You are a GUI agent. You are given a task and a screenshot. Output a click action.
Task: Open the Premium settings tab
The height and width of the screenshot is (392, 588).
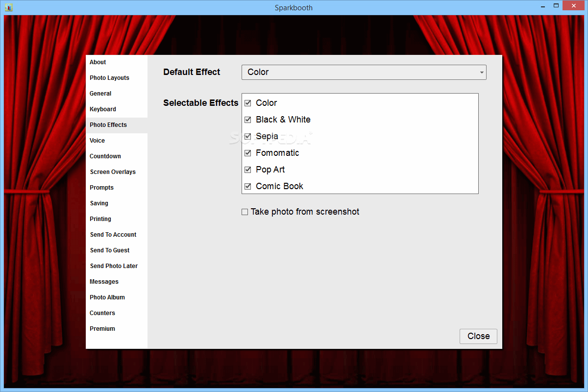[117, 329]
